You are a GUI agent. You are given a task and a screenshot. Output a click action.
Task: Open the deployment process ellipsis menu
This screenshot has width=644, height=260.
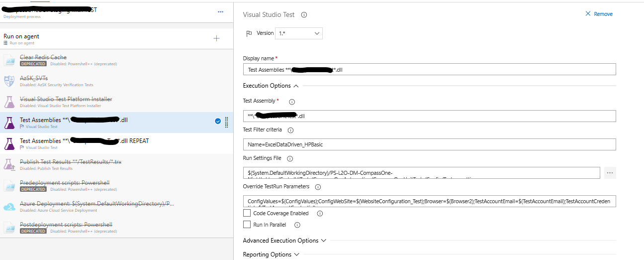tap(220, 11)
